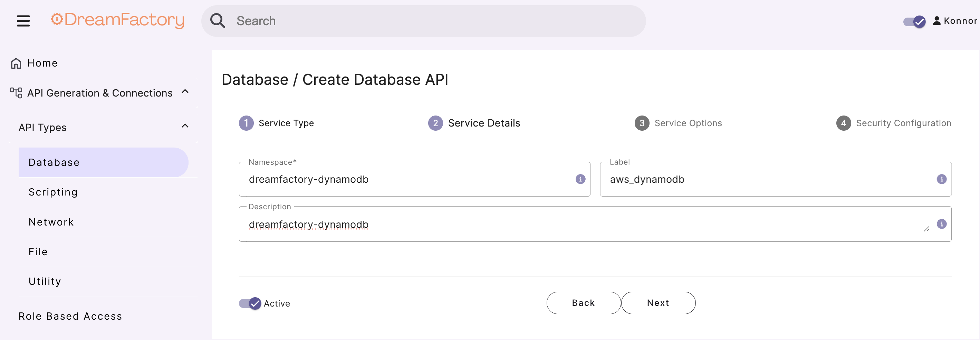Screen dimensions: 980x340
Task: Click the Namespace input field
Action: [x=407, y=179]
